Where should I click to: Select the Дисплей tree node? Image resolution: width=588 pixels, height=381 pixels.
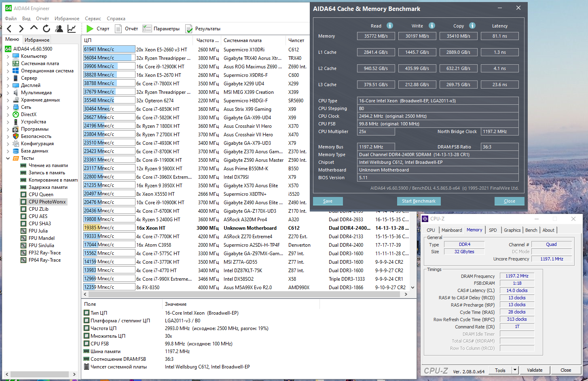30,85
